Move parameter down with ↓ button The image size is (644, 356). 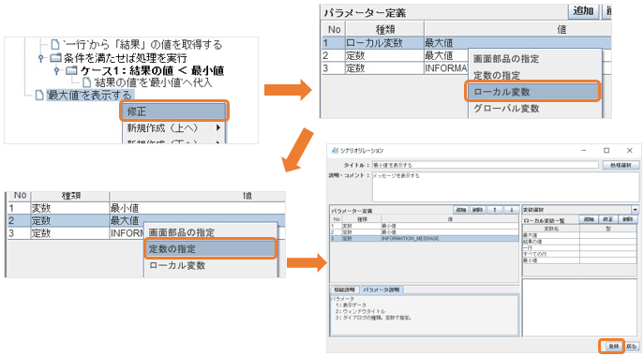point(511,210)
